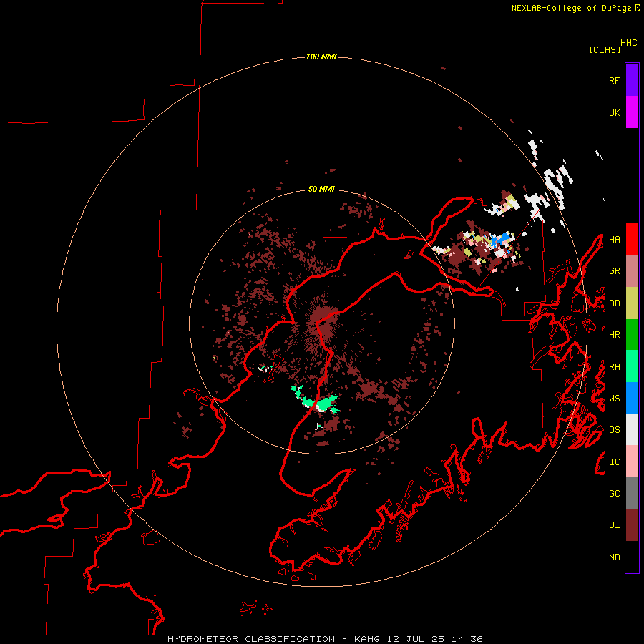This screenshot has width=644, height=644.
Task: Click the RF legend label
Action: 614,80
